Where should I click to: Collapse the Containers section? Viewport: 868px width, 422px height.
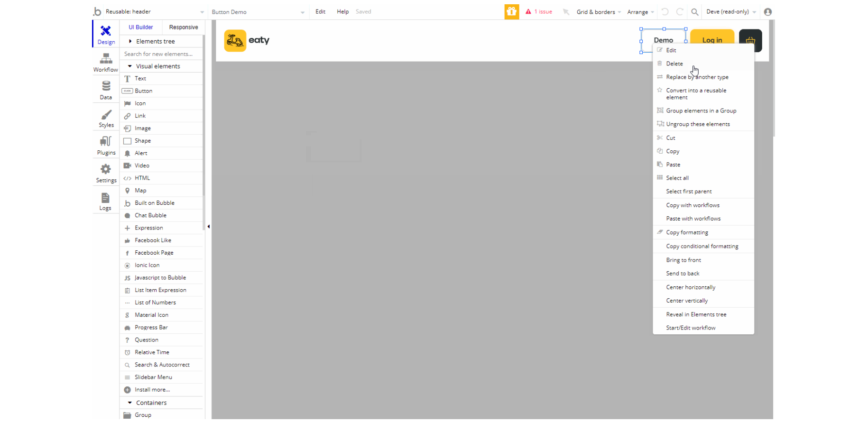coord(161,403)
